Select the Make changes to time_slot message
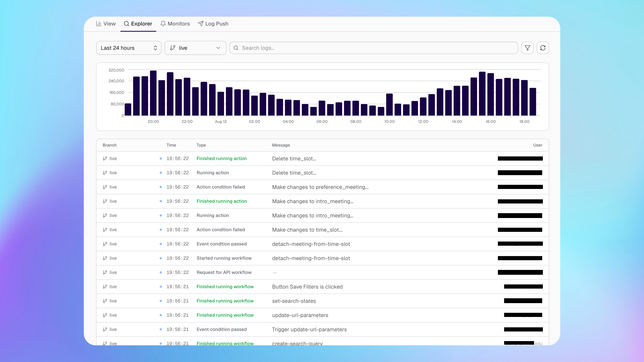This screenshot has height=362, width=644. pyautogui.click(x=307, y=230)
